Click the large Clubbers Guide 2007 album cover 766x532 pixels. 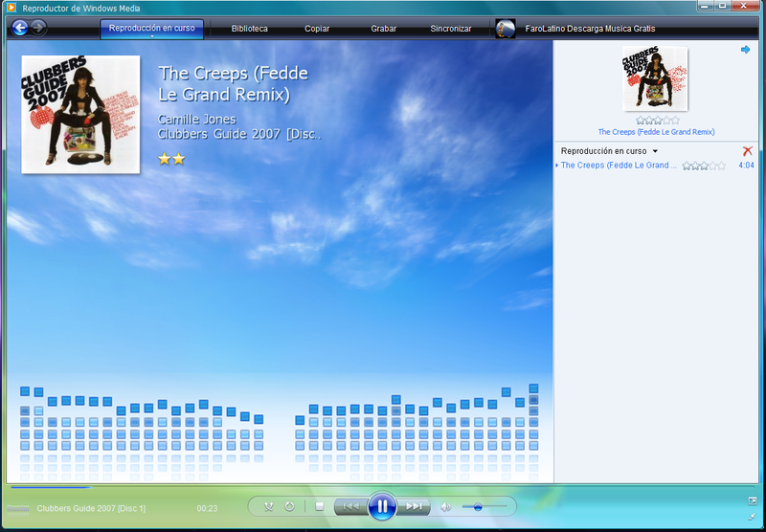80,114
